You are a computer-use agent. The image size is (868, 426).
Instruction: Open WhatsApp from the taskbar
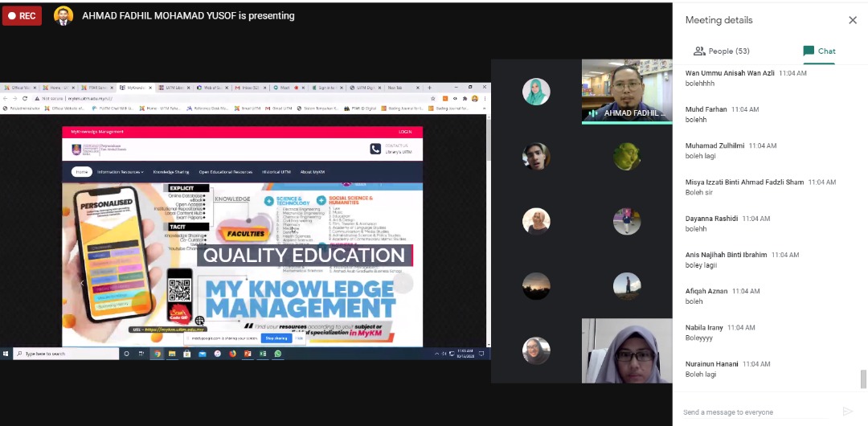tap(277, 354)
